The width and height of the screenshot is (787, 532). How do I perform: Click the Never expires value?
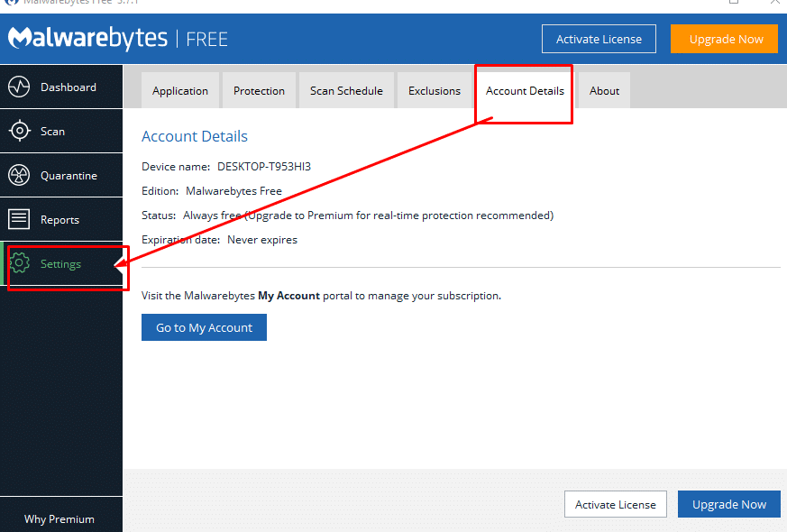click(262, 240)
